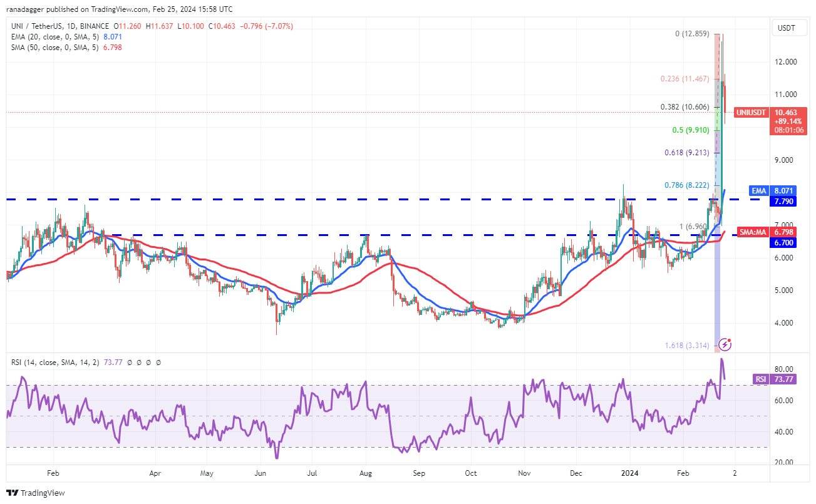Click the 0.236 (11.467) Fibonacci level label

(684, 79)
